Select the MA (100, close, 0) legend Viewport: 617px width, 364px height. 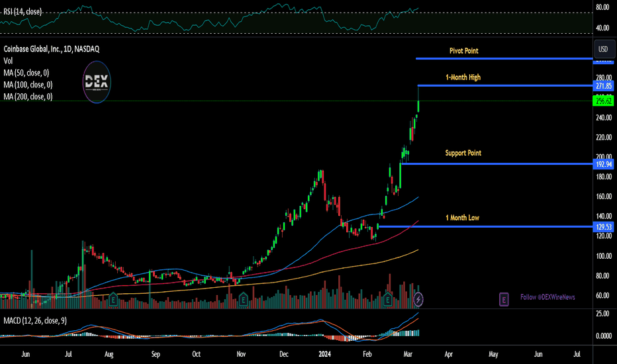28,85
